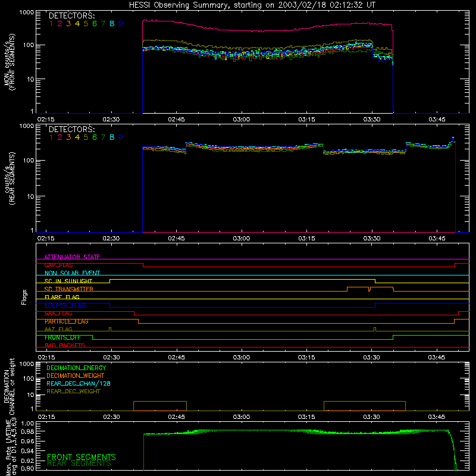Click the REAR SEGMENTS livetime legend label
The image size is (476, 476).
pyautogui.click(x=79, y=464)
